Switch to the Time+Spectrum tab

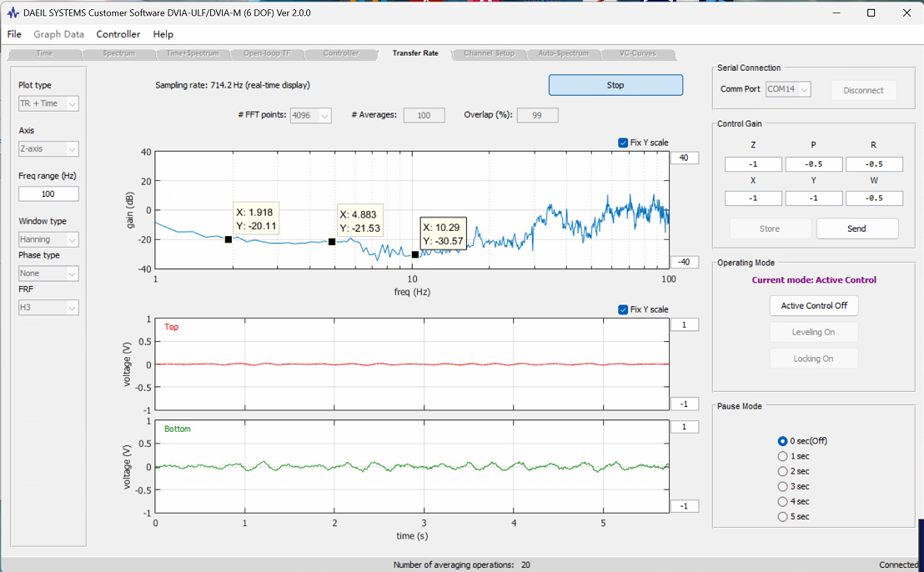click(193, 53)
